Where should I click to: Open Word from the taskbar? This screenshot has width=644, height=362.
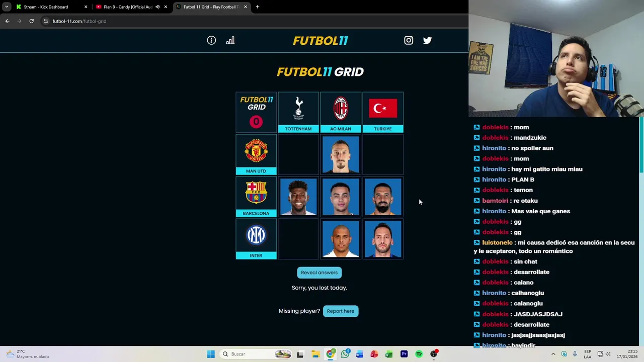(x=359, y=354)
